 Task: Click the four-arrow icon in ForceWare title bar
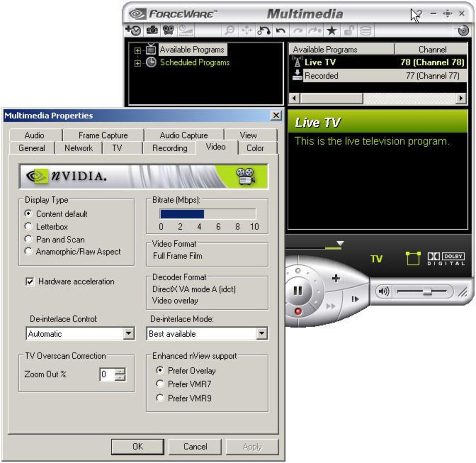point(447,14)
